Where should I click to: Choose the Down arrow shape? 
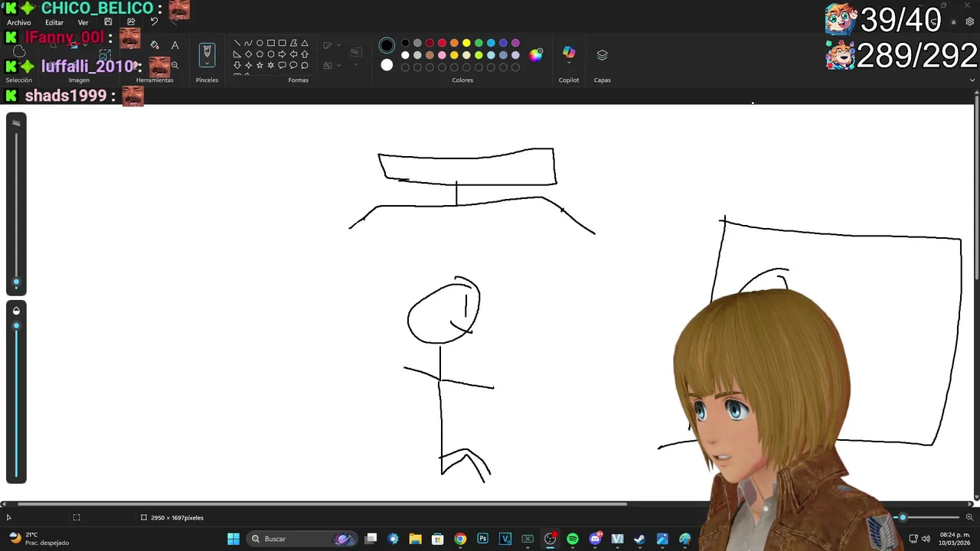[x=237, y=65]
